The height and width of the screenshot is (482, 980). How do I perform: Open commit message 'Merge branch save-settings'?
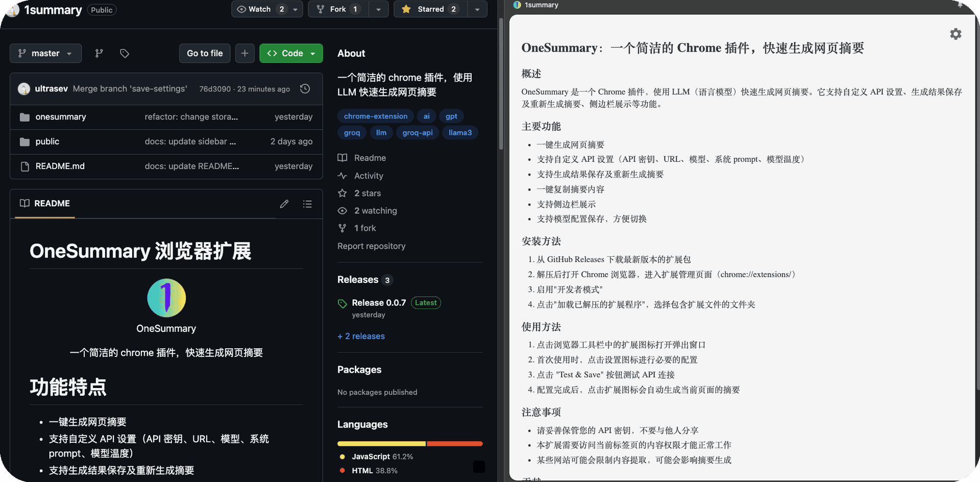point(130,89)
